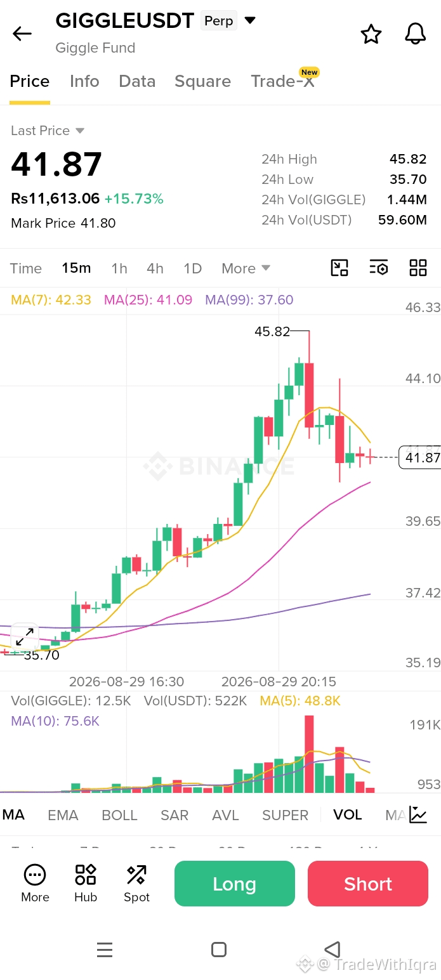Tap the MA(7): 42.33 label

coord(51,300)
